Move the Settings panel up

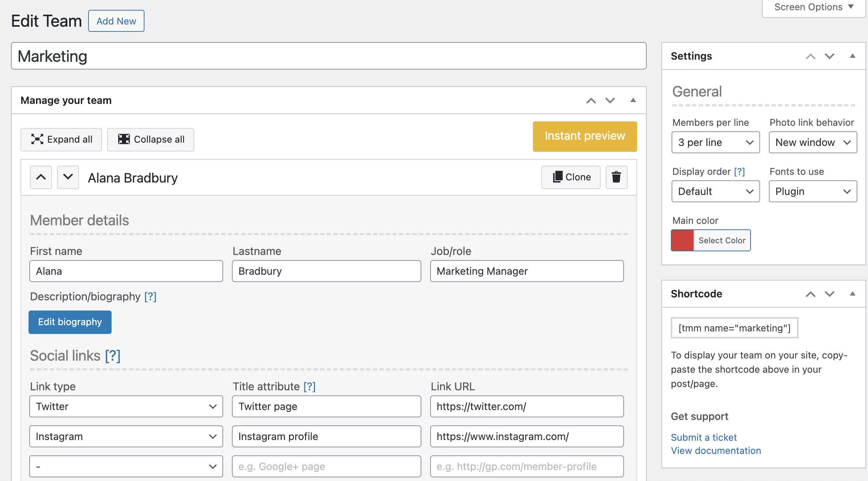point(811,56)
